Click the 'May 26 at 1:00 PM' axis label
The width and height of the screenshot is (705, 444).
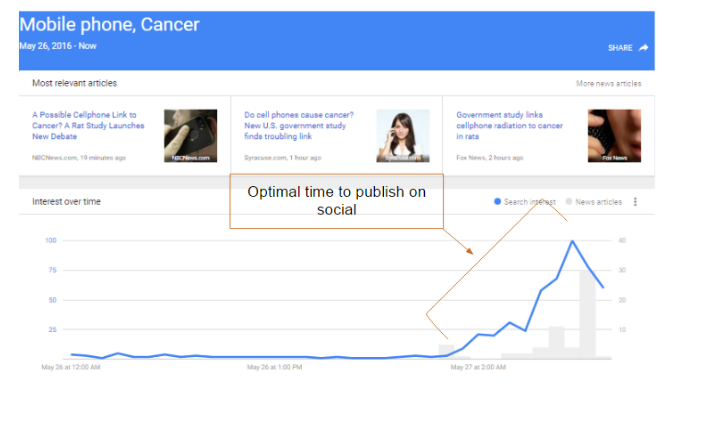coord(273,367)
